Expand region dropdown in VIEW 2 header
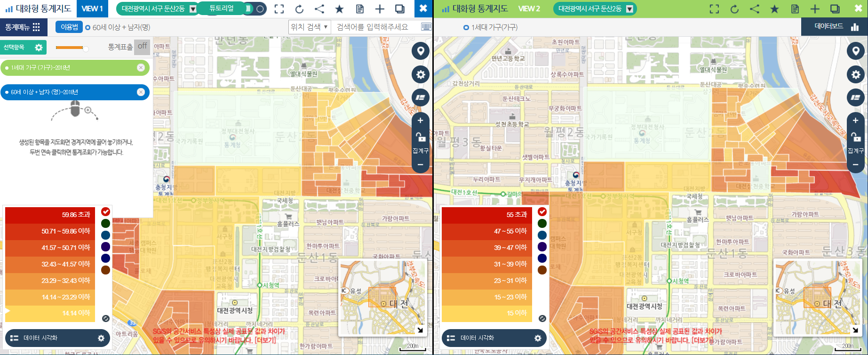Screen dimensions: 868x355 [x=629, y=9]
